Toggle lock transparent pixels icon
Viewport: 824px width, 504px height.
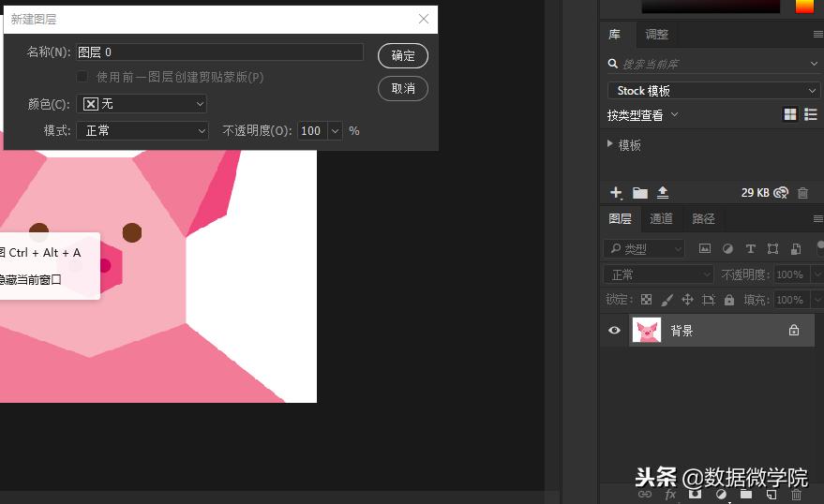tap(646, 300)
